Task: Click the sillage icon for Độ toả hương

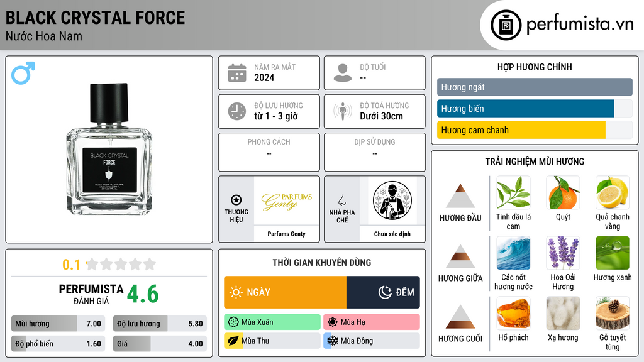Action: pyautogui.click(x=343, y=111)
